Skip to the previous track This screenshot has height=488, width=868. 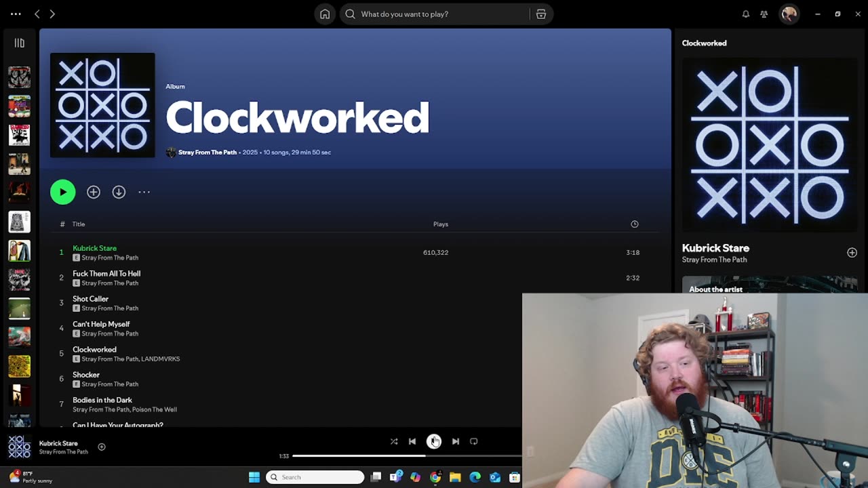click(x=412, y=441)
